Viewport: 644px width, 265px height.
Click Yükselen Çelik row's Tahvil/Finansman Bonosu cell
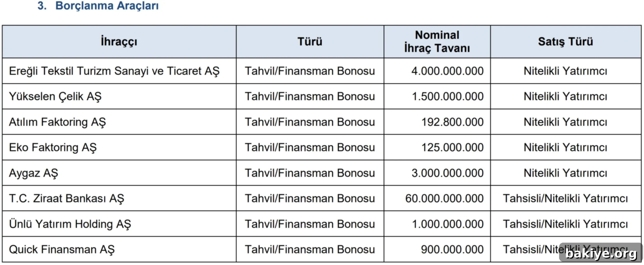click(x=310, y=97)
